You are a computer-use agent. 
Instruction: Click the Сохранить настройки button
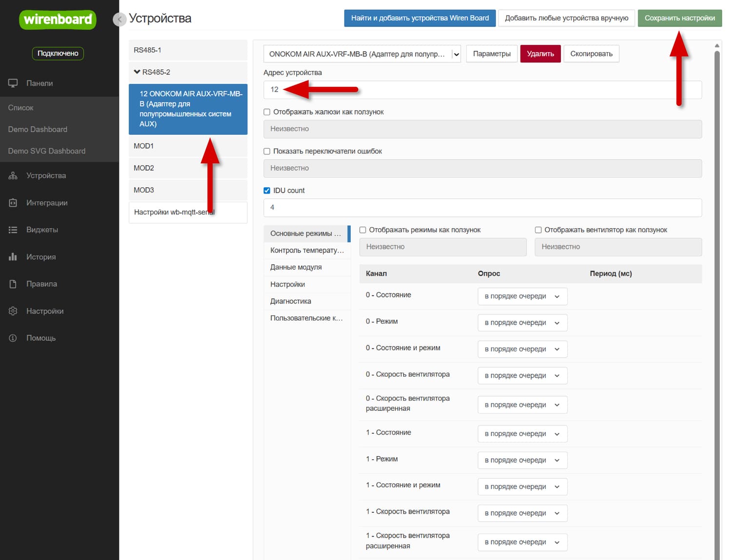680,18
